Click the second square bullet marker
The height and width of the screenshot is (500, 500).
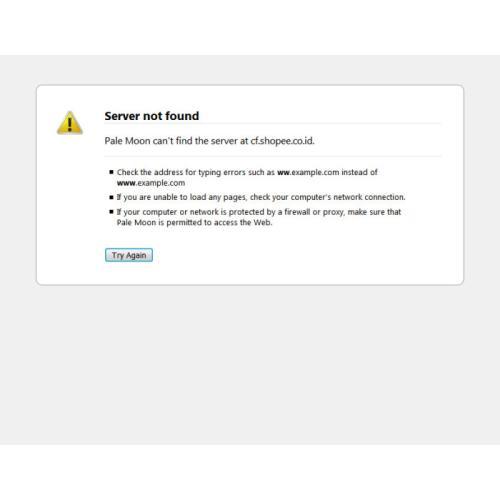tap(111, 197)
